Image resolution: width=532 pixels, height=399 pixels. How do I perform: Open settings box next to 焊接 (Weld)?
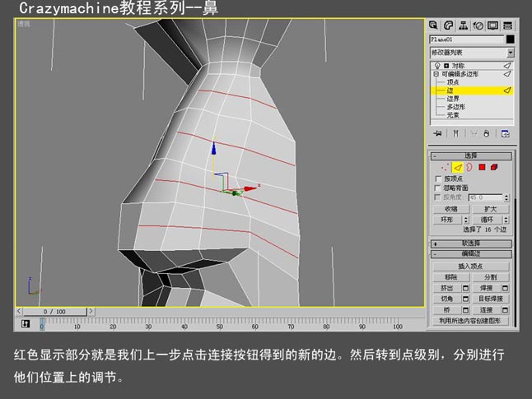tap(505, 288)
